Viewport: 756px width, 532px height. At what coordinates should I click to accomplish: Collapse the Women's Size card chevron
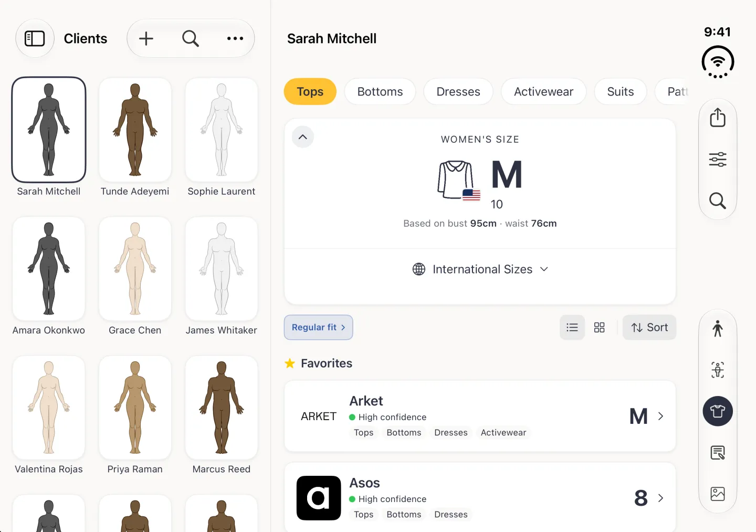(303, 137)
